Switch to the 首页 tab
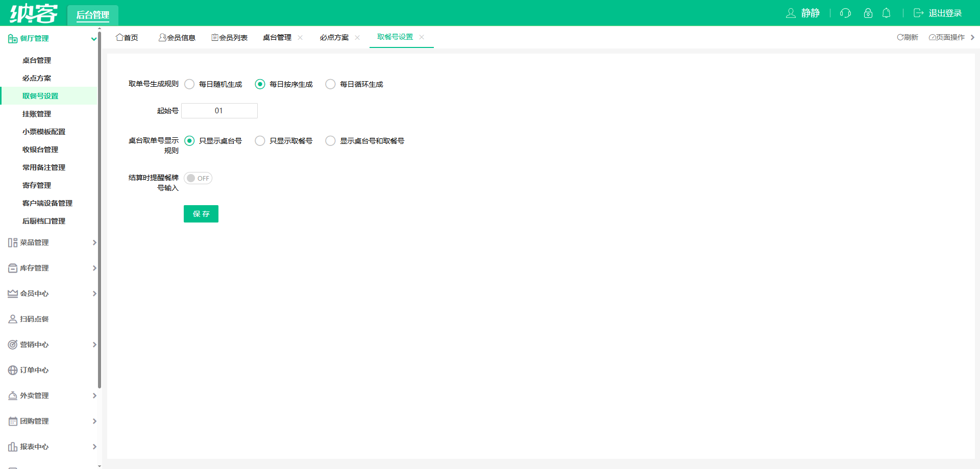Image resolution: width=980 pixels, height=469 pixels. (x=127, y=38)
